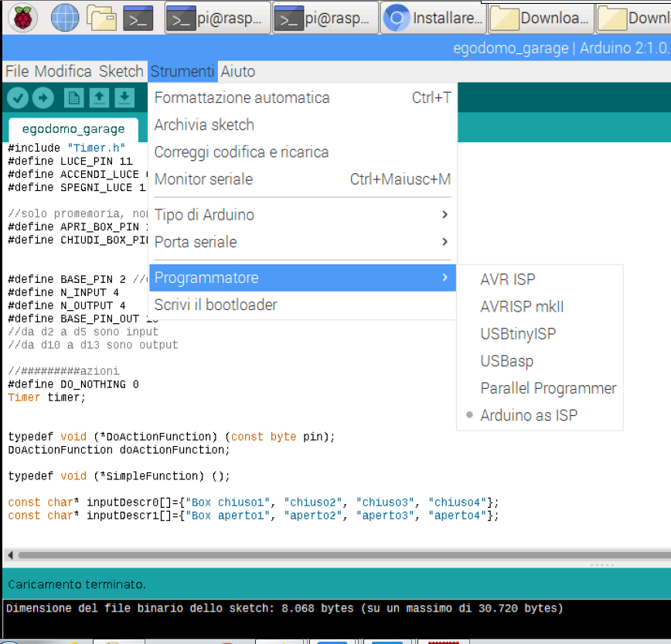
Task: Open the file manager folders icon
Action: tap(101, 18)
